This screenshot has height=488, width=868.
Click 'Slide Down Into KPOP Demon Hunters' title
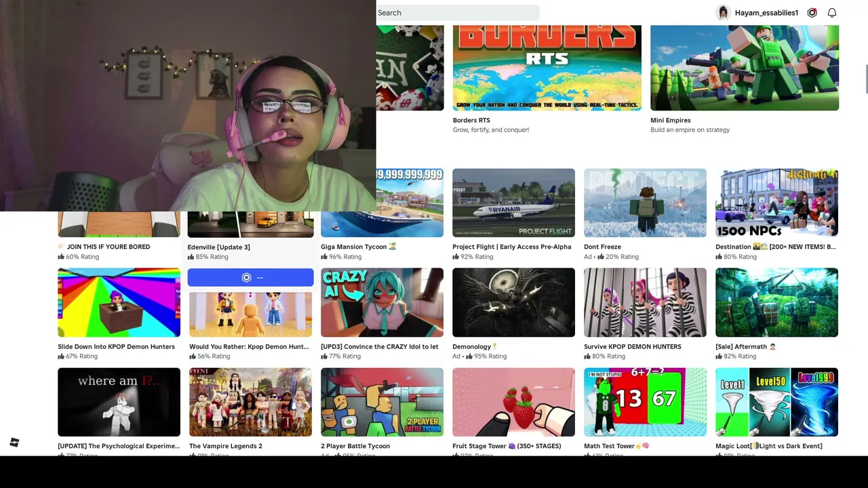point(116,346)
